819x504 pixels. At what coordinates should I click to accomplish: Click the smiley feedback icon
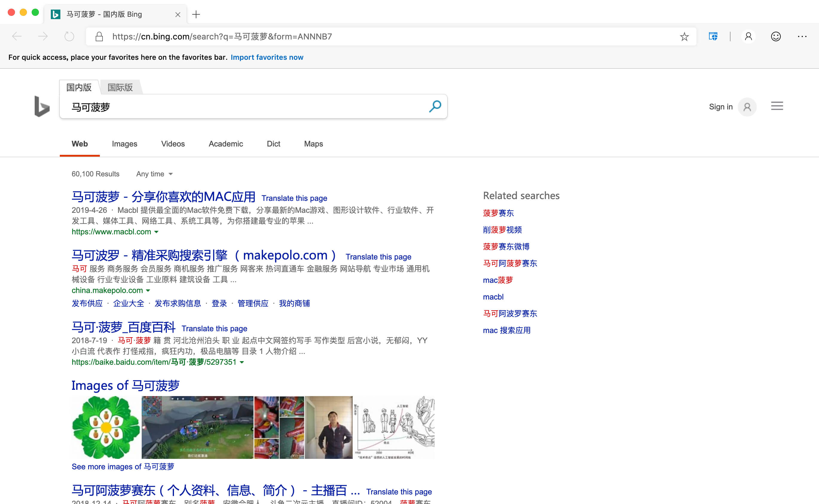(x=776, y=36)
